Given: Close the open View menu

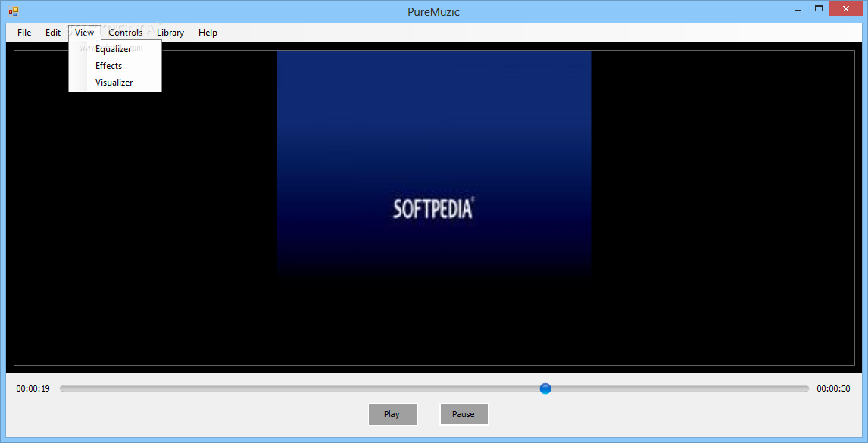Looking at the screenshot, I should click(85, 32).
